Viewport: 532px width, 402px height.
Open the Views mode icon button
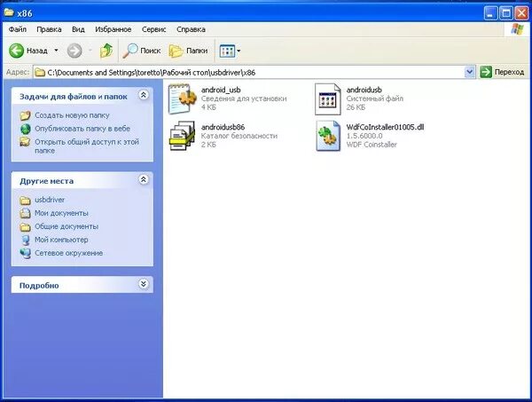click(x=227, y=51)
